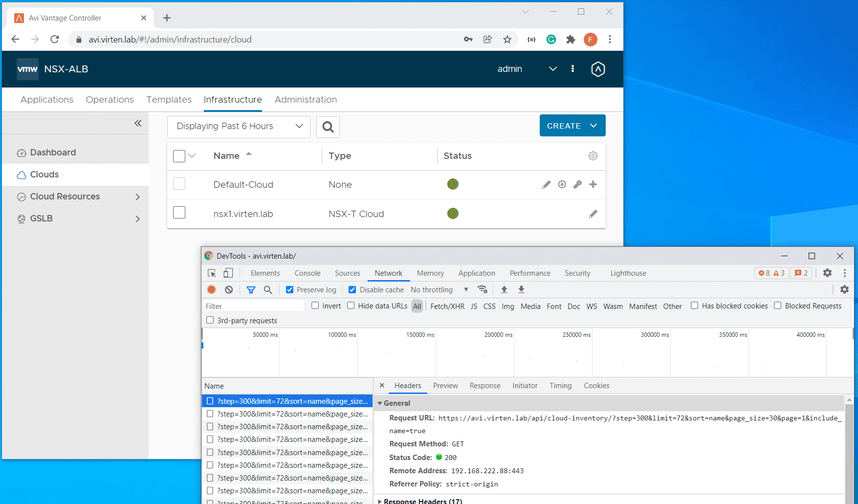Export HAR file download arrow
The width and height of the screenshot is (858, 504).
pyautogui.click(x=521, y=289)
